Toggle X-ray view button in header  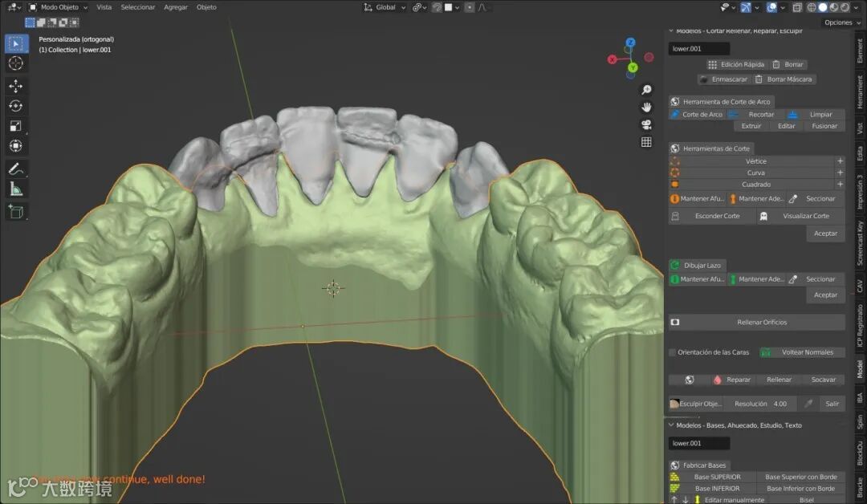point(797,7)
